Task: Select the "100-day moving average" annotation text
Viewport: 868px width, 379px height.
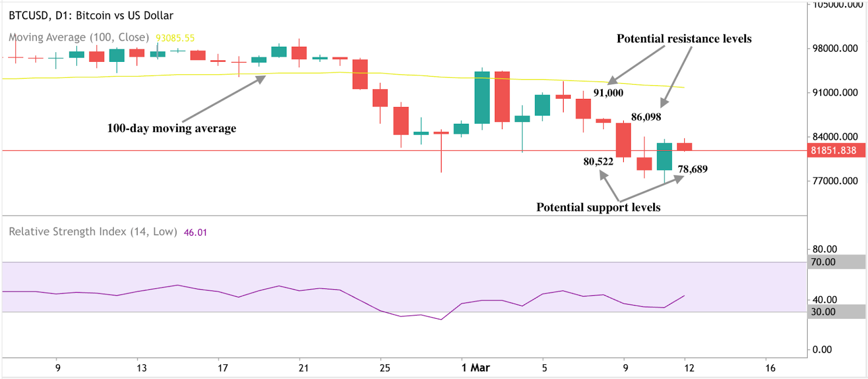Action: [171, 128]
